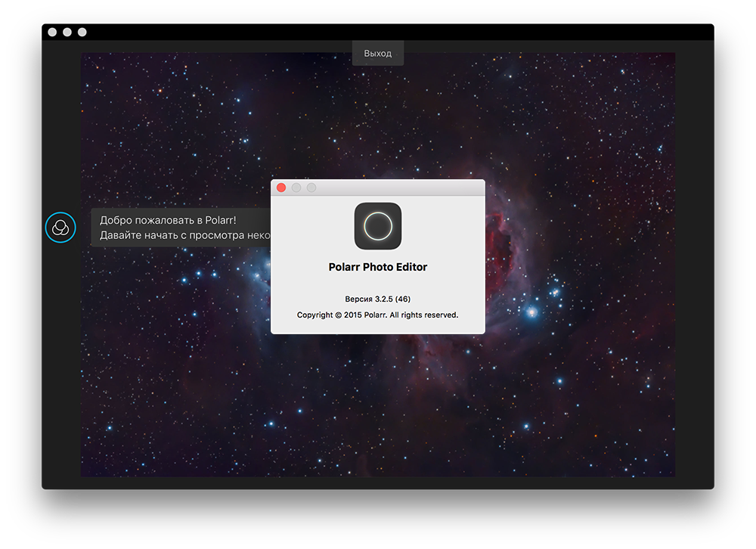Click the grayed zoom button in About dialog
This screenshot has width=756, height=549.
pos(311,188)
